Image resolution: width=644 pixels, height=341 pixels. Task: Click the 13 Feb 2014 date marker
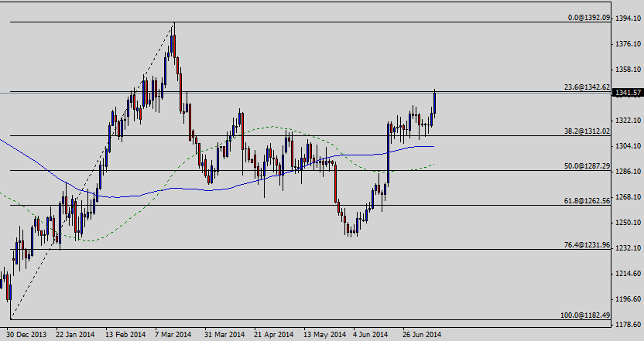pyautogui.click(x=126, y=335)
